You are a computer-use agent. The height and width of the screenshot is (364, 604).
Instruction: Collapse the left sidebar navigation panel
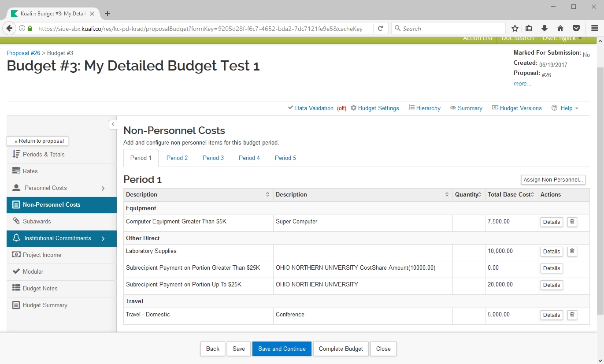pyautogui.click(x=113, y=124)
